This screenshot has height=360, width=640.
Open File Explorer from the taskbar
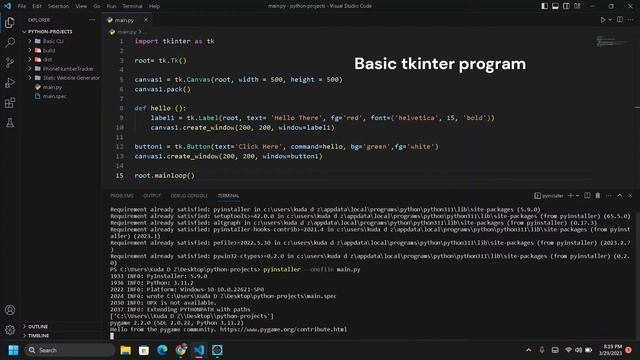click(125, 350)
